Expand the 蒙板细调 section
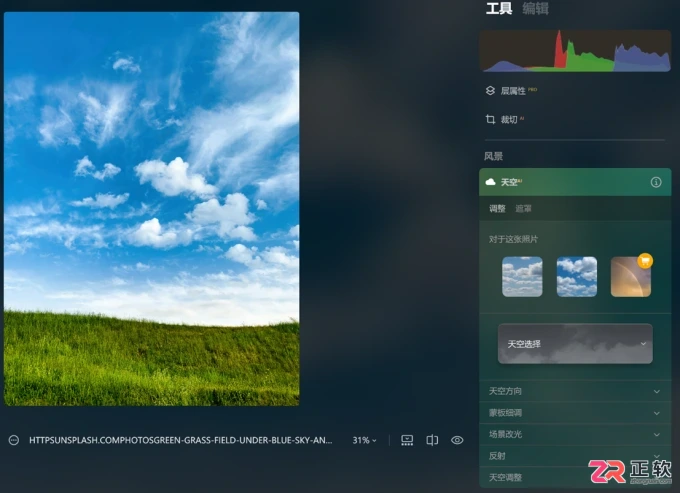The image size is (680, 493). coord(575,413)
